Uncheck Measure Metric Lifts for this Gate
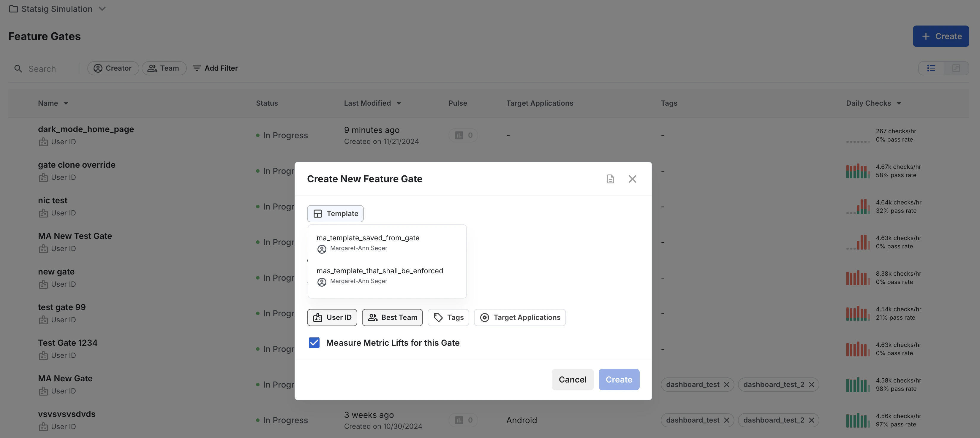The image size is (980, 438). (314, 342)
